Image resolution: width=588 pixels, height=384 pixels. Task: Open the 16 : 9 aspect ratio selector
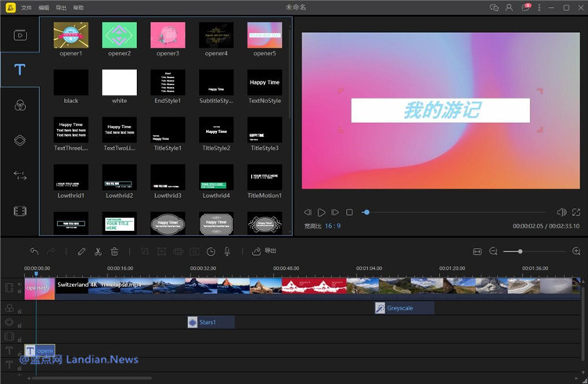coord(333,225)
